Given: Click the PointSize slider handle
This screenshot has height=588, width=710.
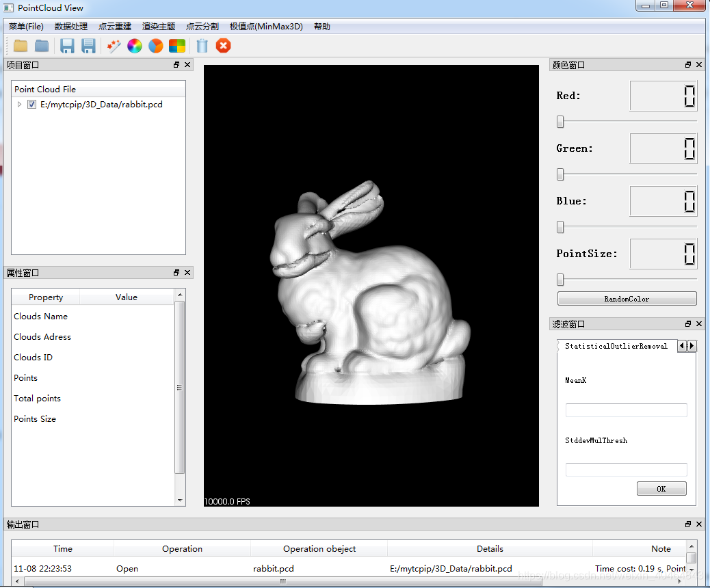Looking at the screenshot, I should click(x=560, y=280).
